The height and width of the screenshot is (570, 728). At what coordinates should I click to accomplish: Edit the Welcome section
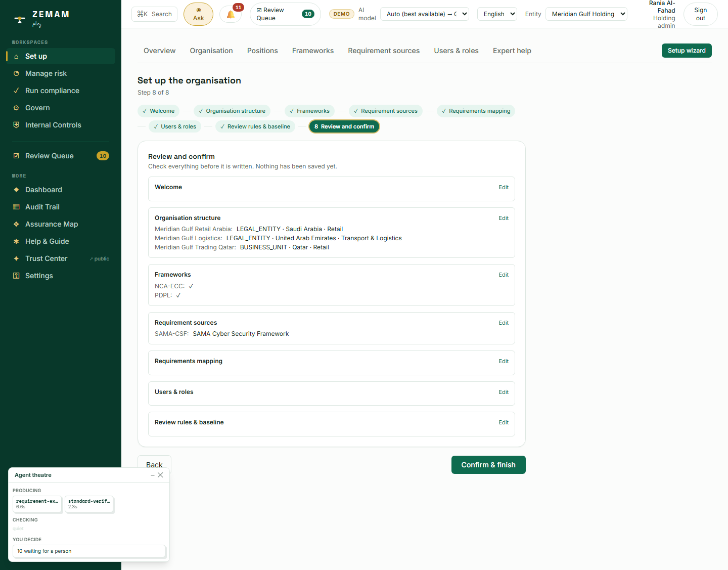tap(504, 187)
